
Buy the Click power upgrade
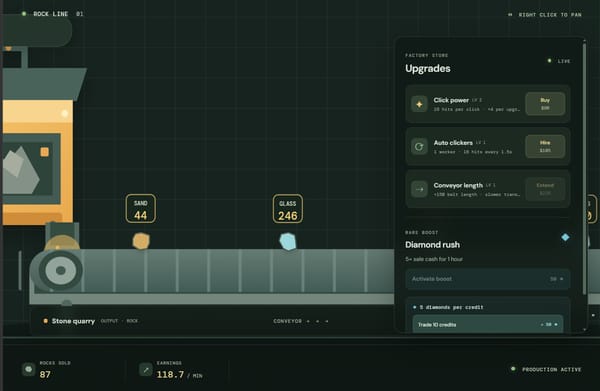[x=545, y=104]
